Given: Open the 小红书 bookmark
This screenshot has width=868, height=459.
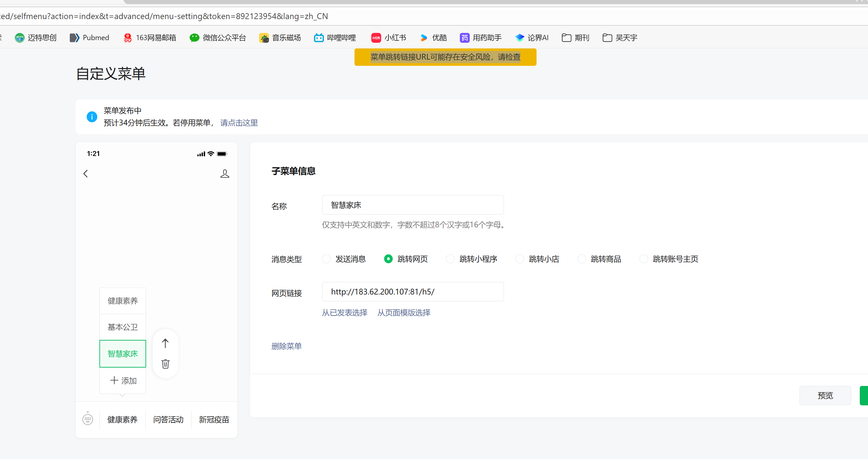Looking at the screenshot, I should coord(388,38).
